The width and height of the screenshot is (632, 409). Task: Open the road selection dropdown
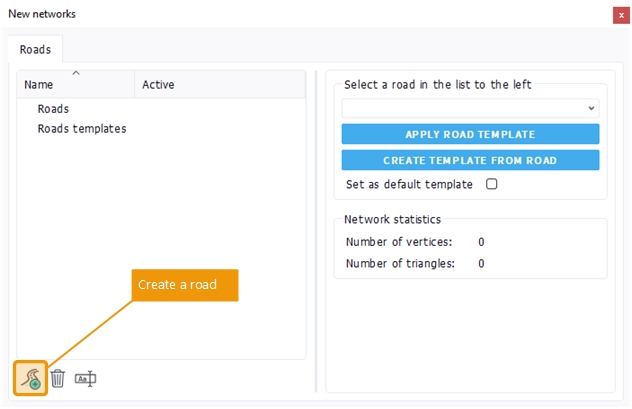point(470,108)
